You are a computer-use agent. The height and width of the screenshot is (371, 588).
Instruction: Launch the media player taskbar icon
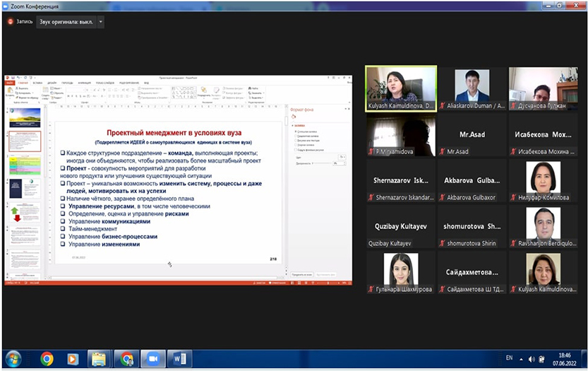click(x=73, y=359)
